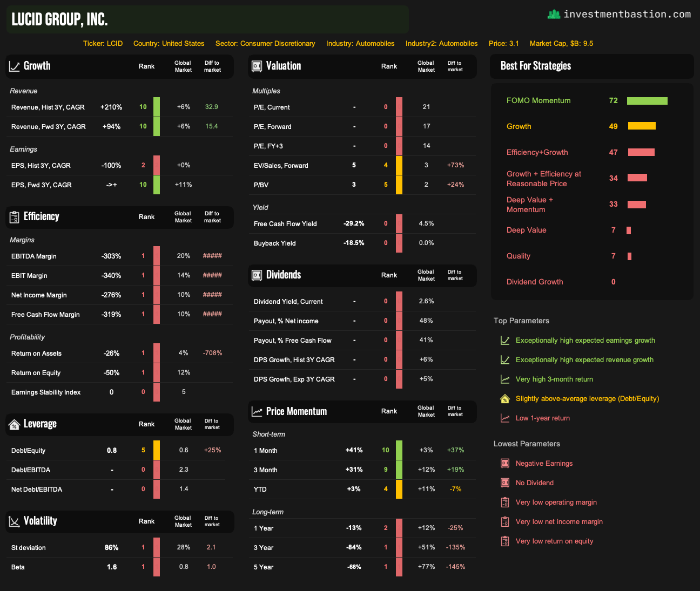Click the Lowest Parameters heading
This screenshot has width=700, height=591.
point(527,444)
